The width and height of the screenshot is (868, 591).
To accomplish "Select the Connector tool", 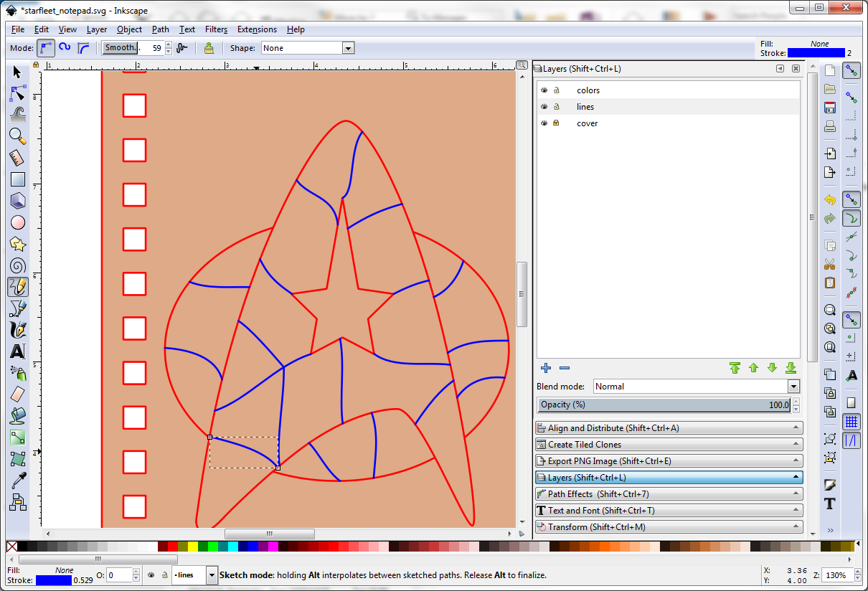I will [x=17, y=502].
